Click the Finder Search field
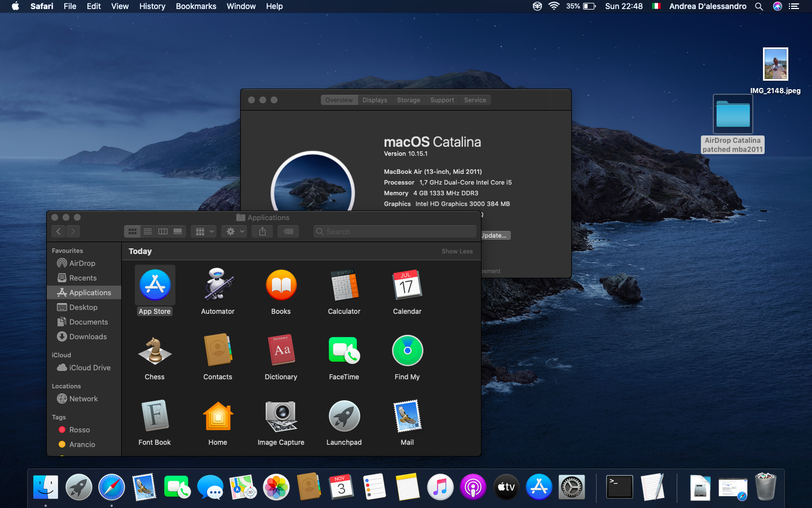 [395, 231]
